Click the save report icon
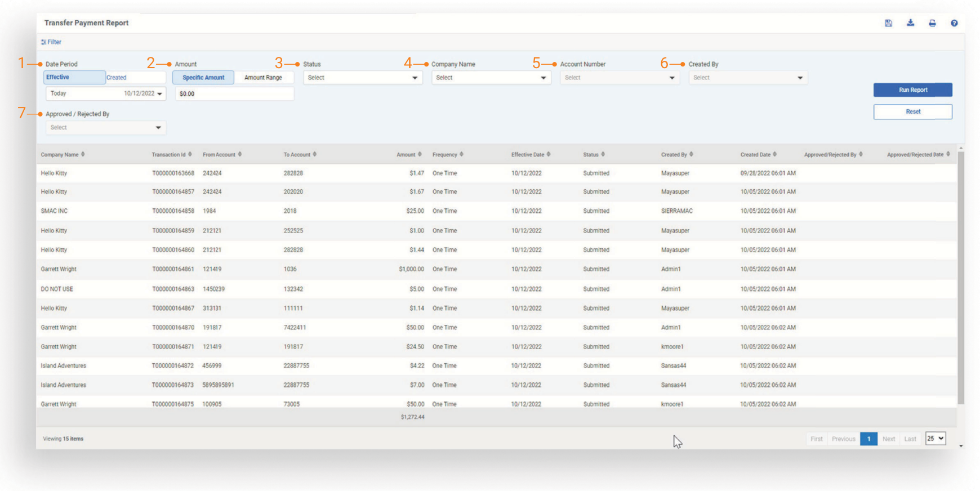The image size is (980, 491). click(888, 23)
